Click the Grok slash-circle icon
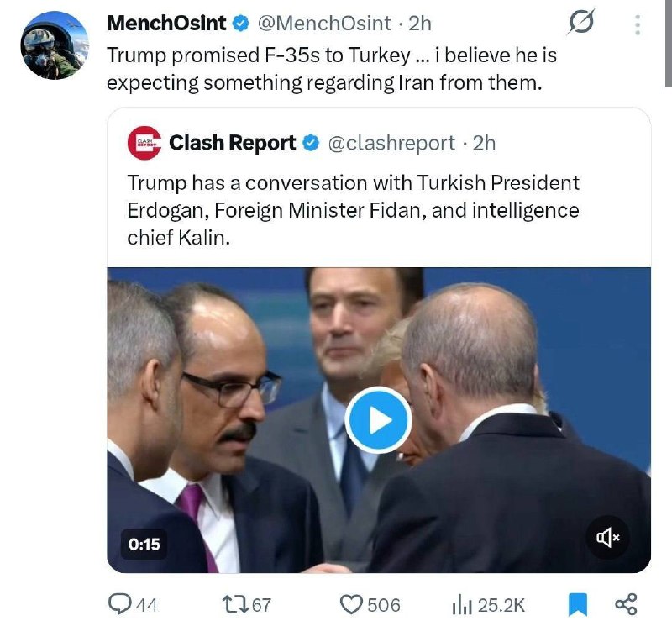The height and width of the screenshot is (621, 672). coord(581,21)
